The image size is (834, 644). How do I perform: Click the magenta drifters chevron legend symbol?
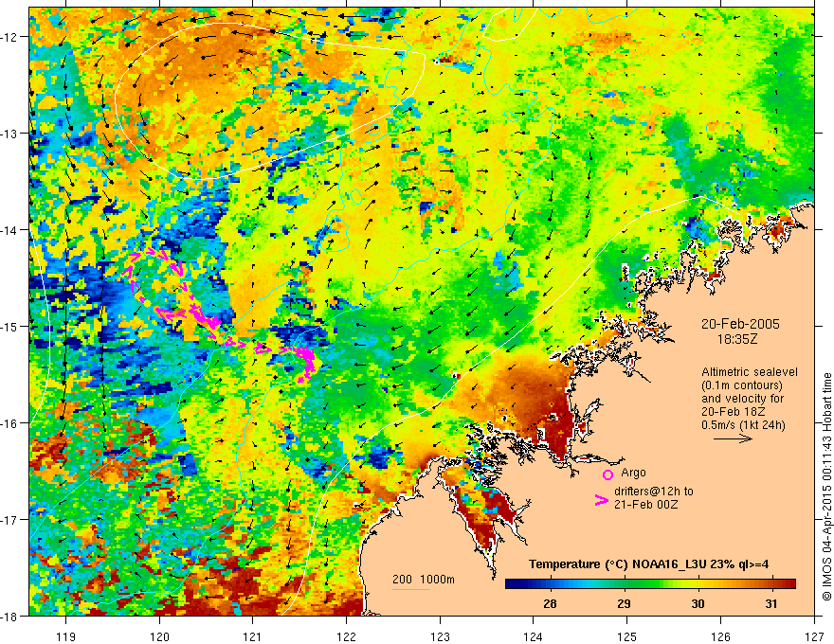point(601,500)
